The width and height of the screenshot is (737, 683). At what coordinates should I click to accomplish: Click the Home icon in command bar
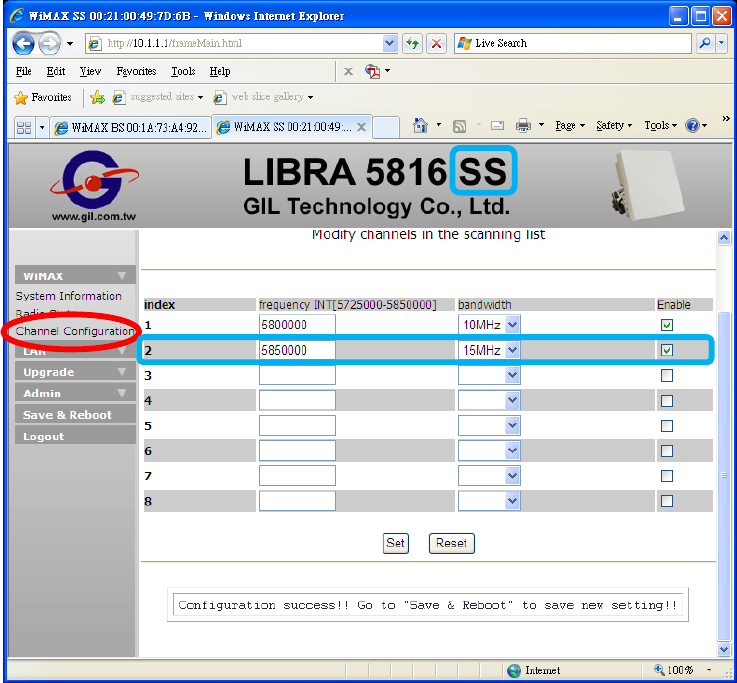(420, 126)
